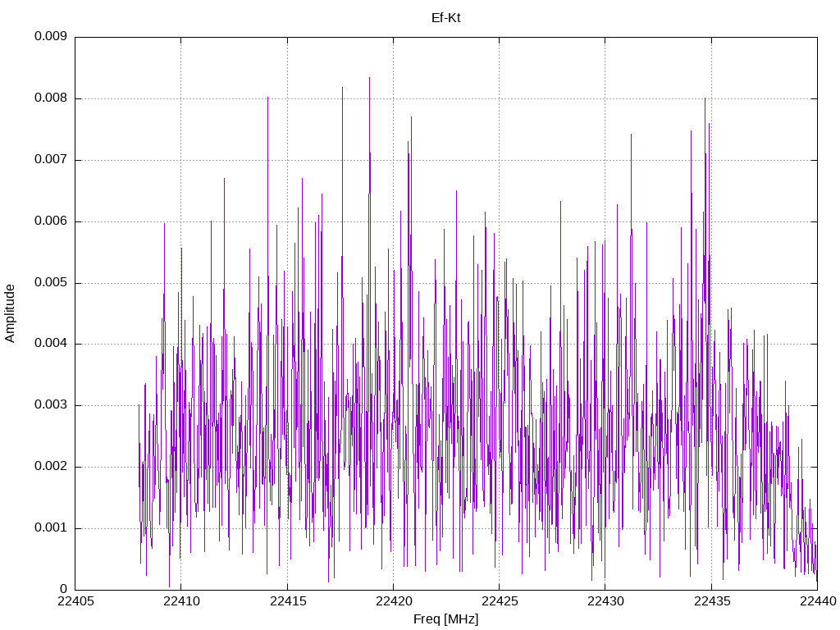
Task: Click x-axis tick value 22425
Action: (500, 601)
